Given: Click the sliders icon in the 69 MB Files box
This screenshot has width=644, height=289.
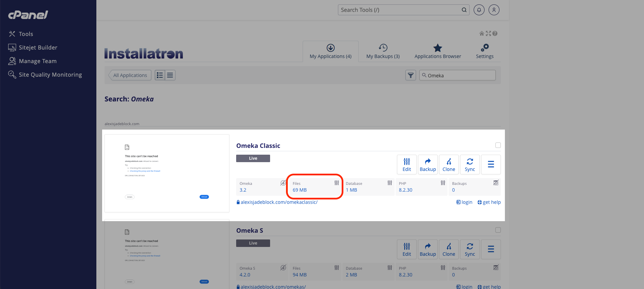Looking at the screenshot, I should tap(337, 183).
